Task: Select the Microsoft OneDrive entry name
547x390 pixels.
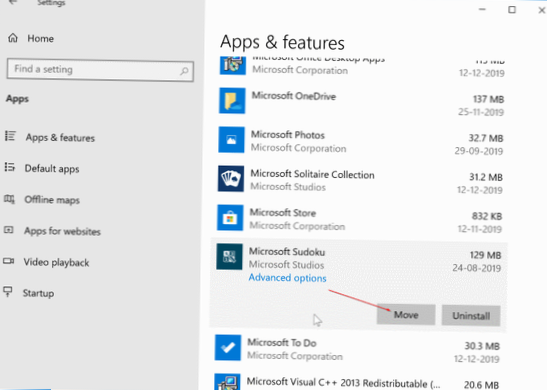Action: (x=294, y=96)
